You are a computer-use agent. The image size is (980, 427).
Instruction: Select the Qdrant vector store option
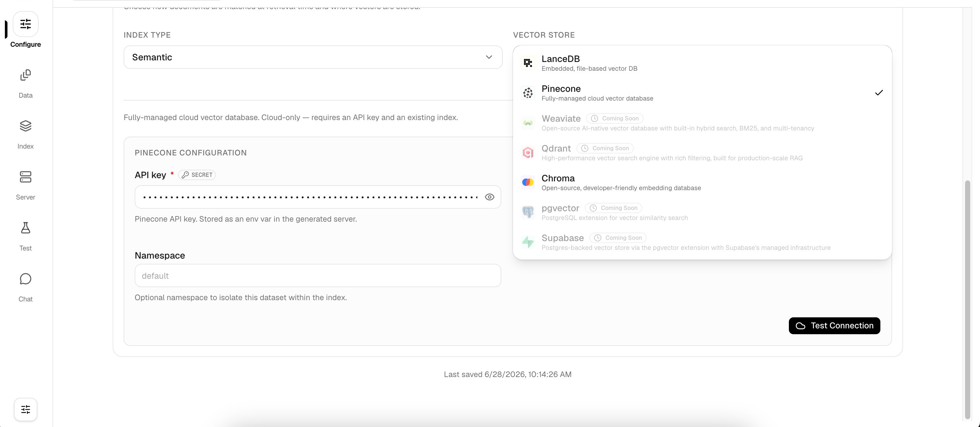click(x=702, y=152)
